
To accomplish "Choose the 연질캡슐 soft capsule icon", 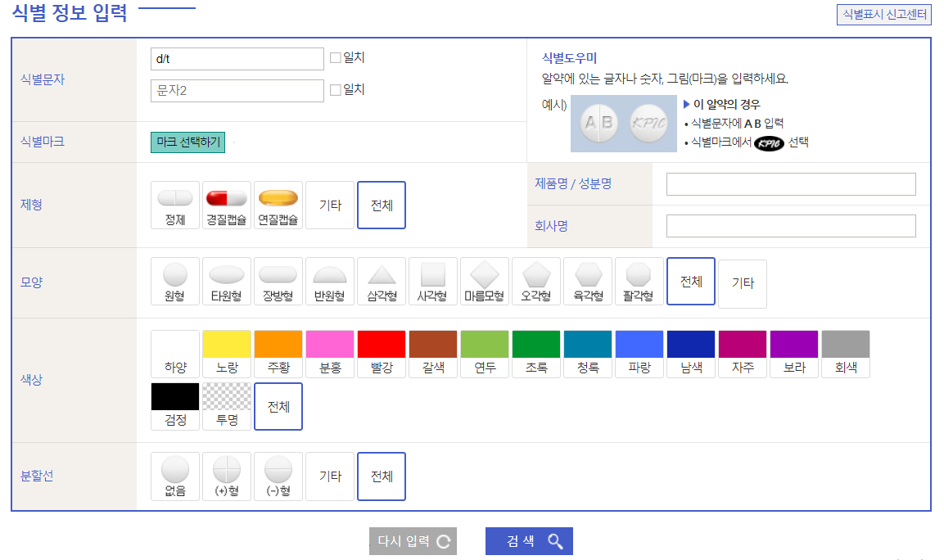I will coord(278,205).
